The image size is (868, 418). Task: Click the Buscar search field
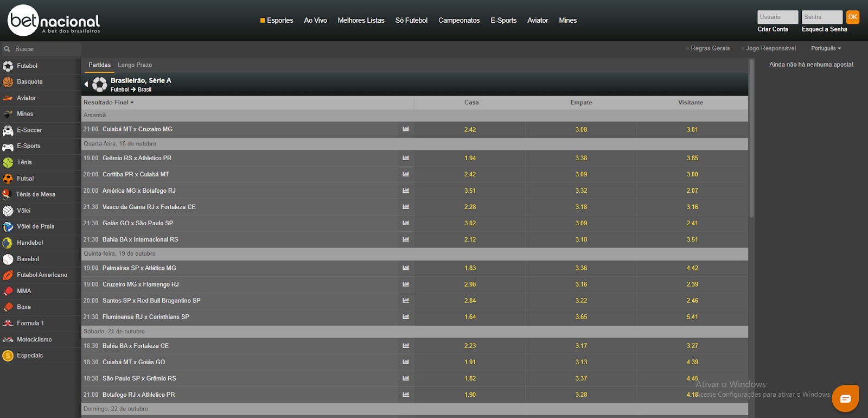tap(41, 49)
